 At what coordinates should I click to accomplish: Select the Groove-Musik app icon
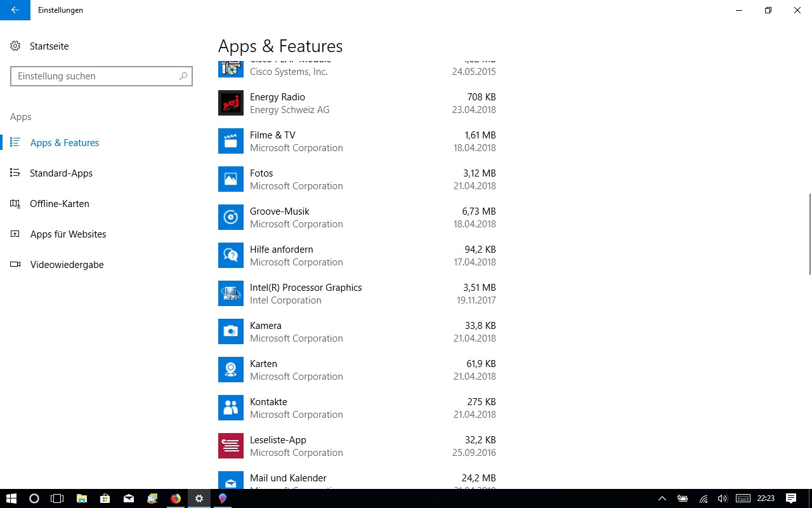[231, 217]
